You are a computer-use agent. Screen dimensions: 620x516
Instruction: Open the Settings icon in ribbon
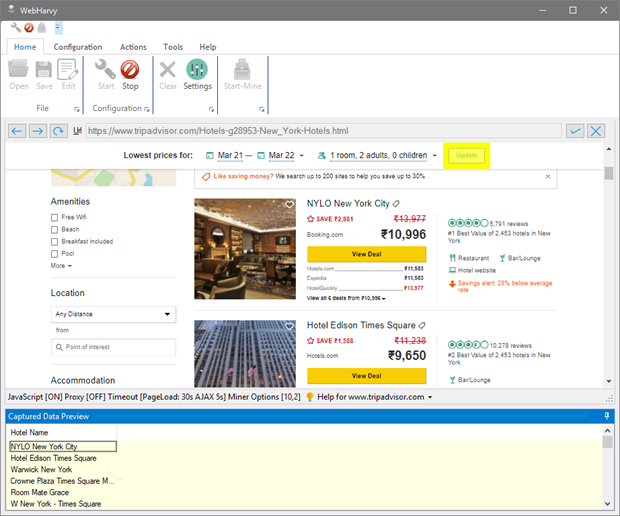pos(197,71)
